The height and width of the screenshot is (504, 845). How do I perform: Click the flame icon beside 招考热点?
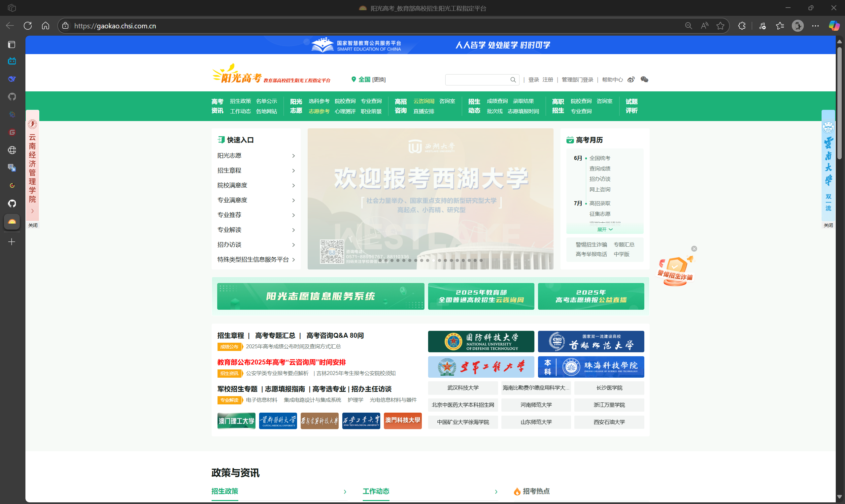(x=517, y=491)
